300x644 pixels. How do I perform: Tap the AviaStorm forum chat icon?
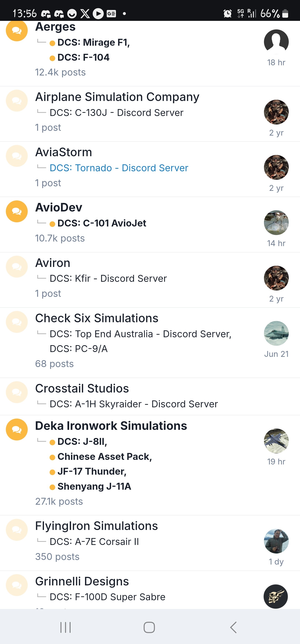17,156
